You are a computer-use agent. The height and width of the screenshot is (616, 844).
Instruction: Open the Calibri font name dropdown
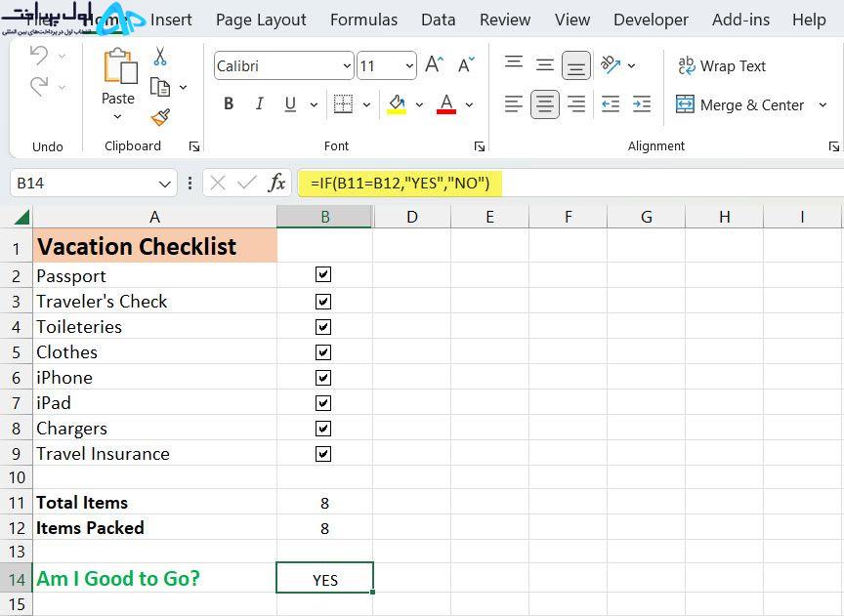point(347,66)
